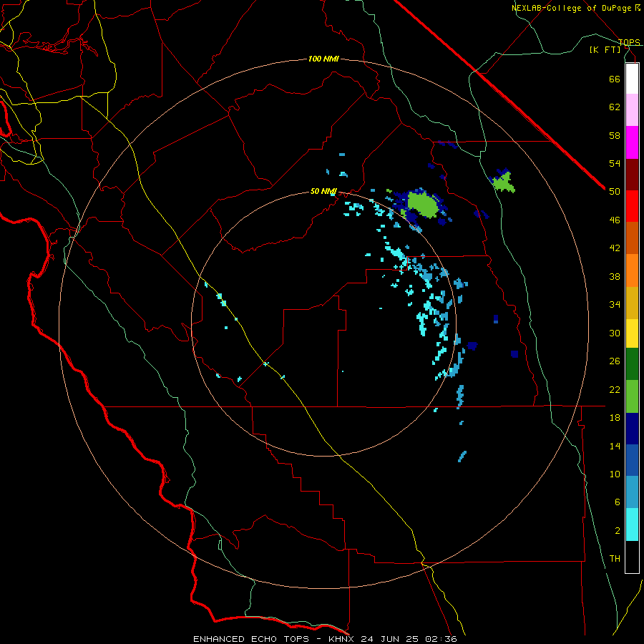Select the yellow legend swatch
This screenshot has width=644, height=644.
632,333
